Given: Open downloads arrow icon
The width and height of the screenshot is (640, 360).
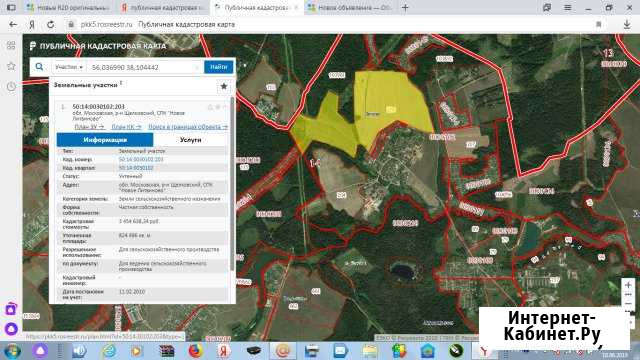Looking at the screenshot, I should pyautogui.click(x=627, y=24).
